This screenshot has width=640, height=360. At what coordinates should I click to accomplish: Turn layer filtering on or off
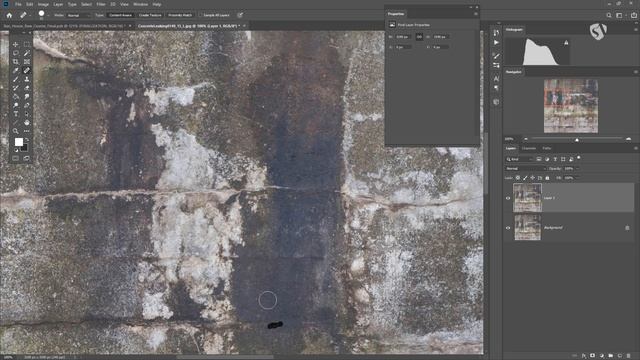click(x=578, y=158)
